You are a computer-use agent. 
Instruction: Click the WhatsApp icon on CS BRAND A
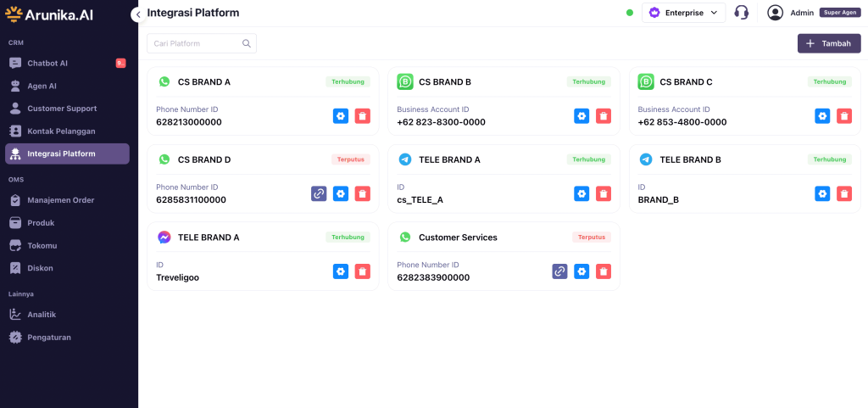click(x=164, y=82)
